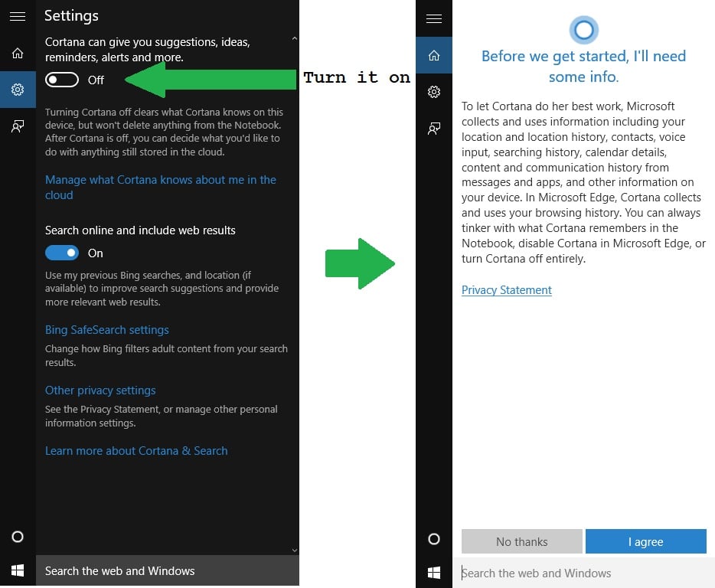The height and width of the screenshot is (588, 715).
Task: Open Learn more about Cortana & Search
Action: pos(136,451)
